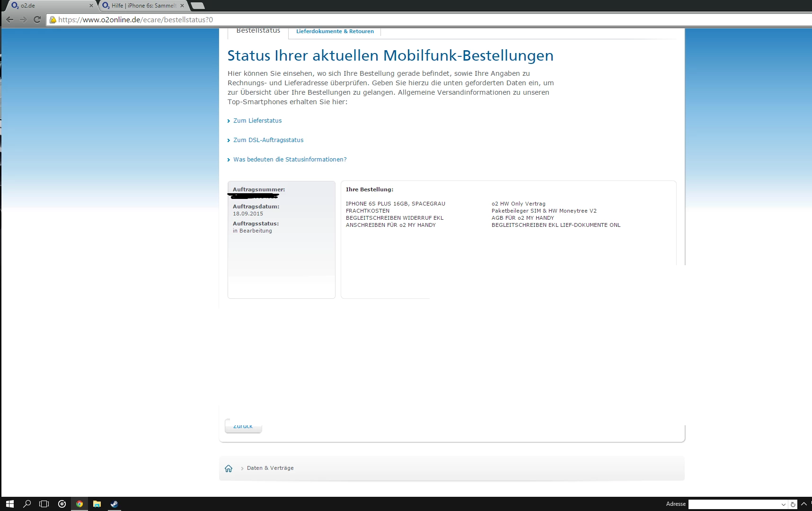The image size is (812, 511).
Task: Switch to the o2.de browser tab
Action: pyautogui.click(x=51, y=6)
